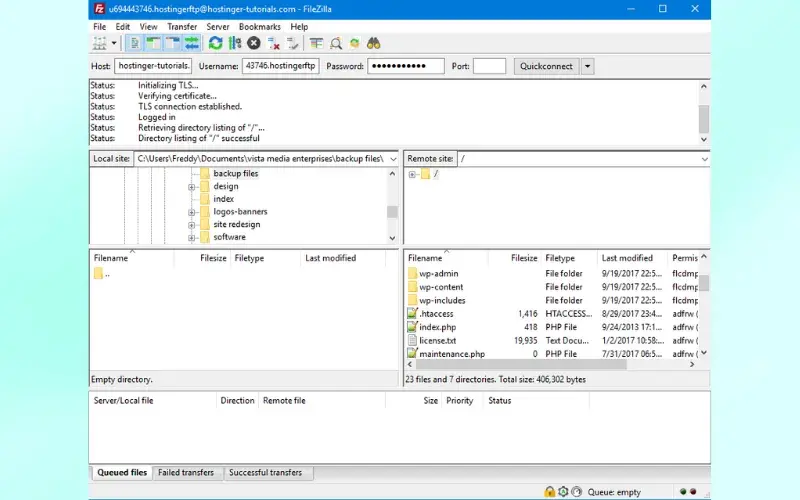800x500 pixels.
Task: Select the backup files folder
Action: pos(236,173)
